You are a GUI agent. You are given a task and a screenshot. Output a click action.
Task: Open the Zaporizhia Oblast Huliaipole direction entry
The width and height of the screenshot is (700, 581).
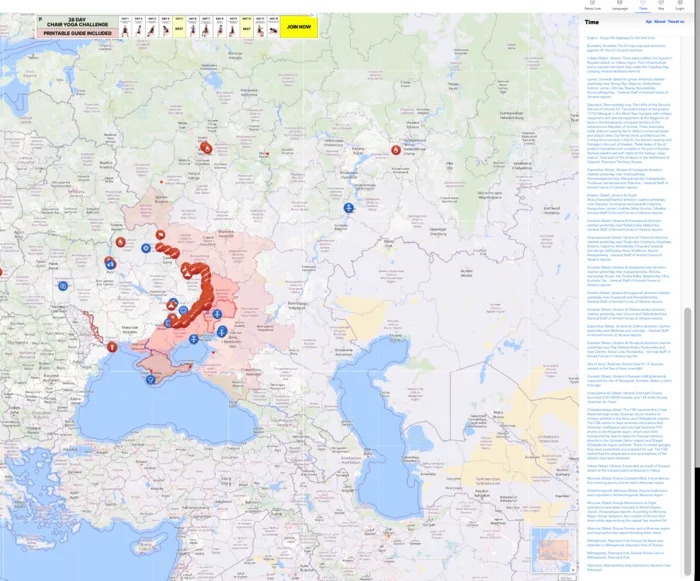coord(627,179)
